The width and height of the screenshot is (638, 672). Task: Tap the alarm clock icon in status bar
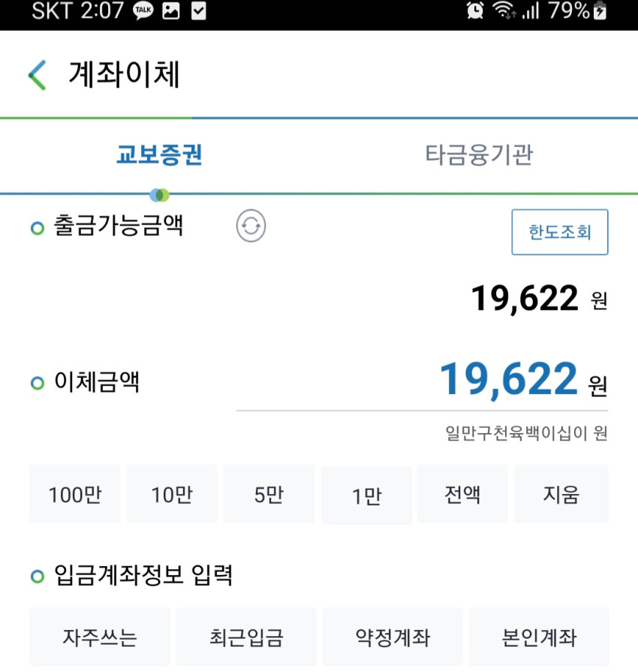pos(475,11)
